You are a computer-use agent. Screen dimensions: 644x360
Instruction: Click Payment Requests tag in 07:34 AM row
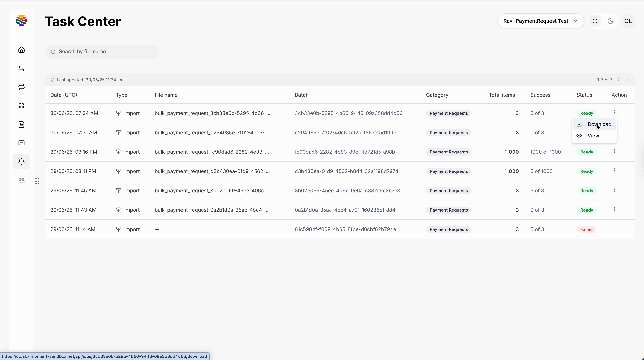[x=448, y=113]
